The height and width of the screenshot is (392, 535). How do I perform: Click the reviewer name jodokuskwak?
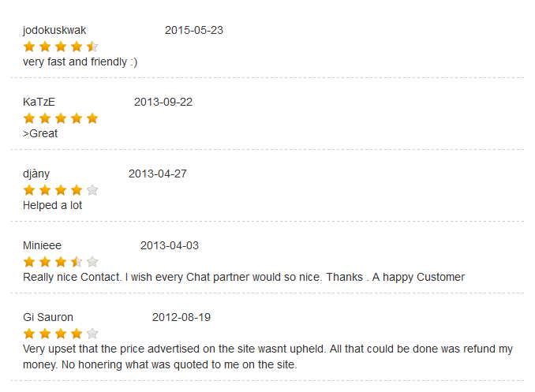point(54,30)
